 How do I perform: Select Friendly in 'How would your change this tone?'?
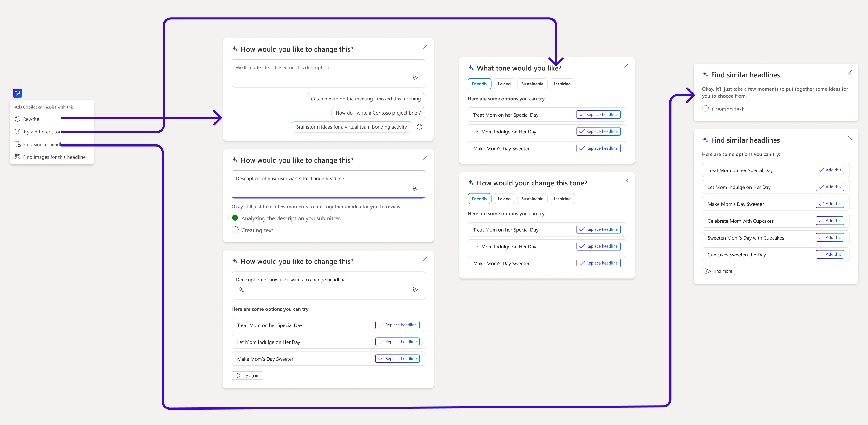(479, 199)
